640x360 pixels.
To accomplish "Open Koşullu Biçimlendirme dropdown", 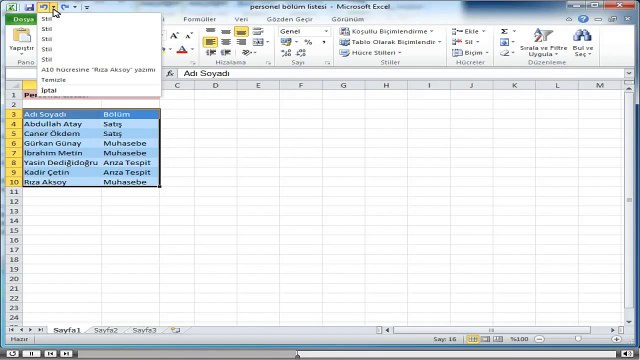I will 387,31.
